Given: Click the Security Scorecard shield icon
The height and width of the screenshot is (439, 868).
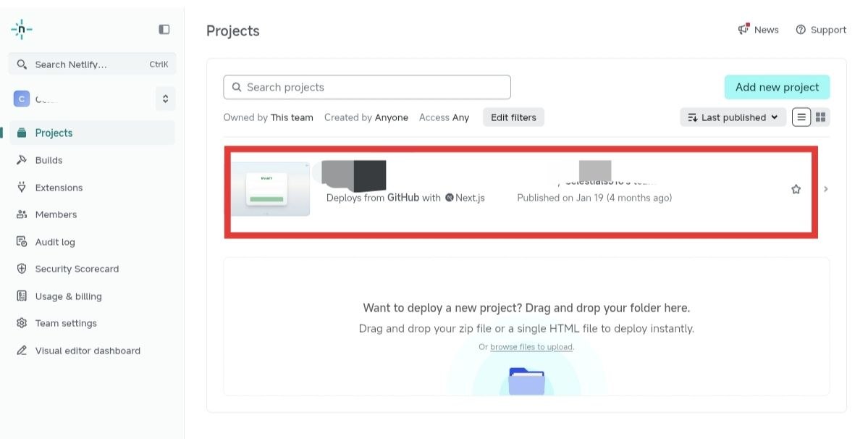Looking at the screenshot, I should (x=22, y=269).
